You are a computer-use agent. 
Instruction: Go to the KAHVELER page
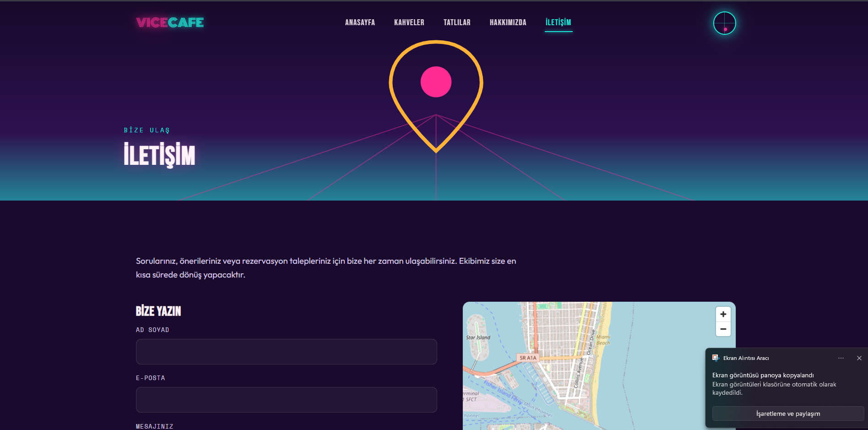tap(409, 22)
